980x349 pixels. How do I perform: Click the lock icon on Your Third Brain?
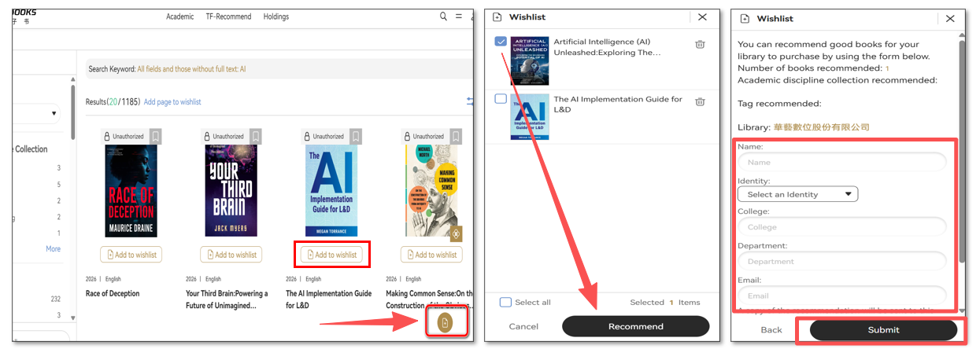[x=209, y=137]
